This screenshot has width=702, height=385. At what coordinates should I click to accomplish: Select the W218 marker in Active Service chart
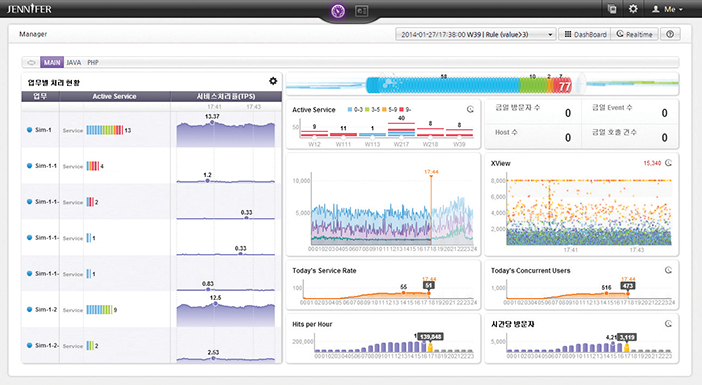430,137
